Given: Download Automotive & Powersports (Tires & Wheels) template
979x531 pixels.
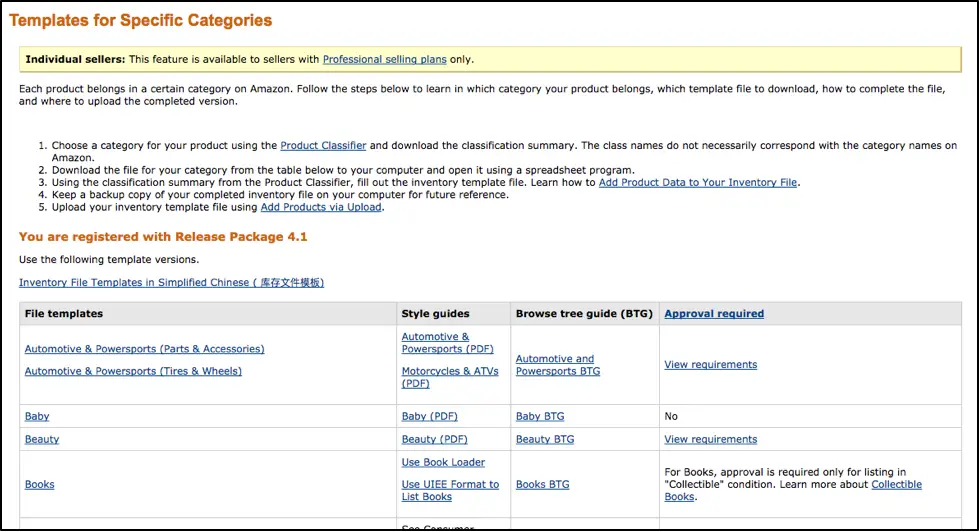Looking at the screenshot, I should click(x=133, y=371).
